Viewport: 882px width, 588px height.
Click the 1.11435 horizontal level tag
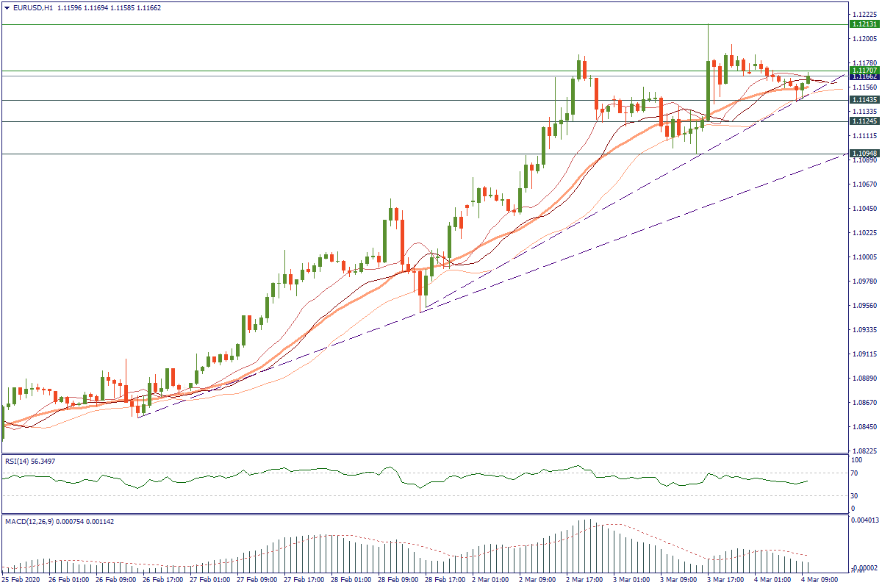coord(861,100)
